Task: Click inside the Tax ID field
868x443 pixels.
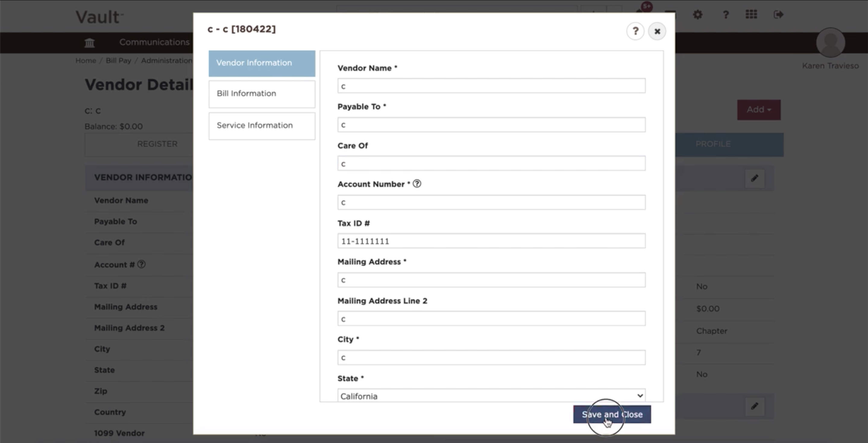Action: [x=491, y=241]
